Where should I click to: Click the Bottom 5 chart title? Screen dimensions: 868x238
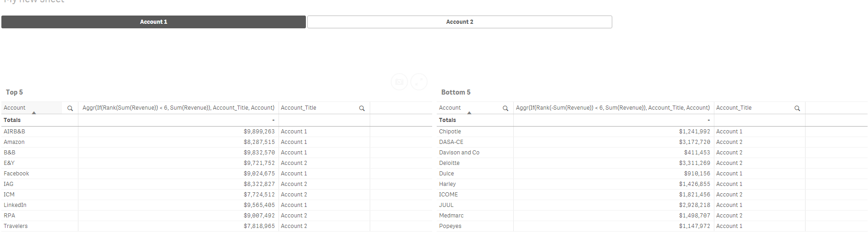click(x=456, y=92)
